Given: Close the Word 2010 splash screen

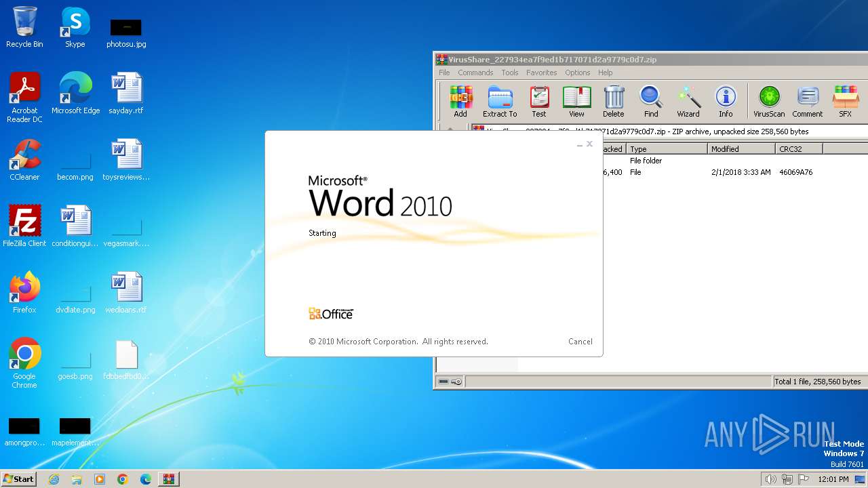Looking at the screenshot, I should 589,144.
